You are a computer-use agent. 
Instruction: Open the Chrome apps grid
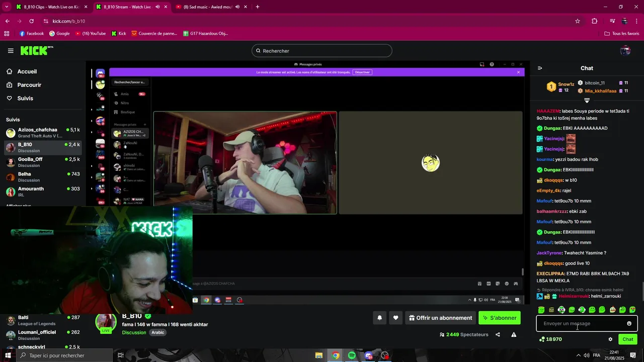[7, 34]
